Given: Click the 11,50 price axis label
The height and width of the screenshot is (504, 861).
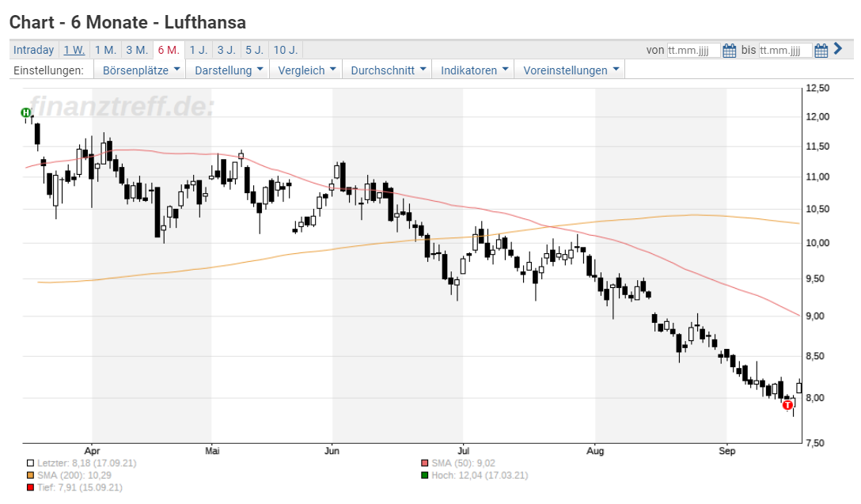Looking at the screenshot, I should (x=817, y=146).
